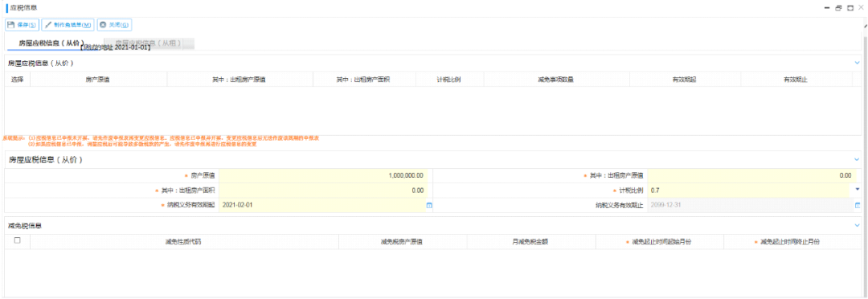Click the 纳税义务有效期止 date field
This screenshot has height=299, width=868.
pyautogui.click(x=750, y=205)
